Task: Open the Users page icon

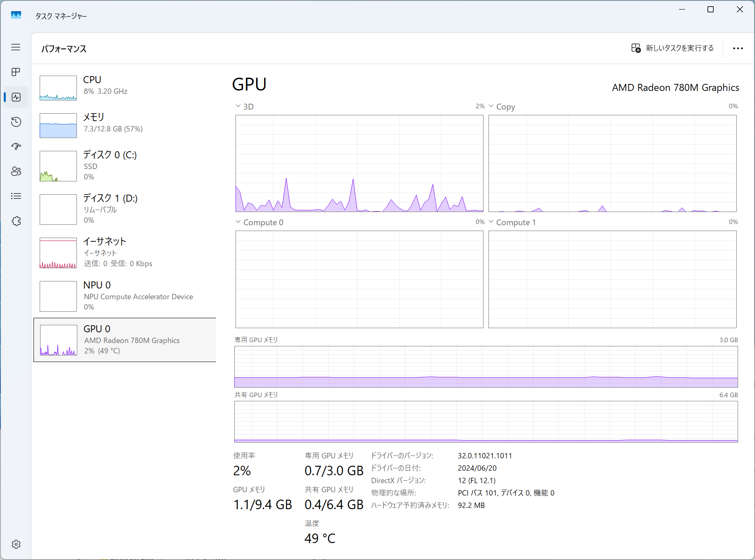Action: (16, 172)
